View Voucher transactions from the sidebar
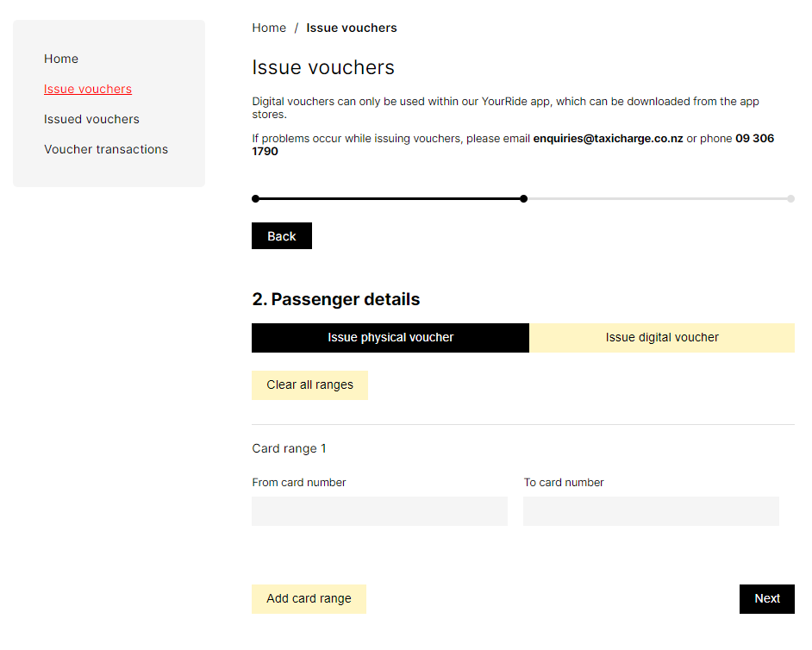 [106, 149]
